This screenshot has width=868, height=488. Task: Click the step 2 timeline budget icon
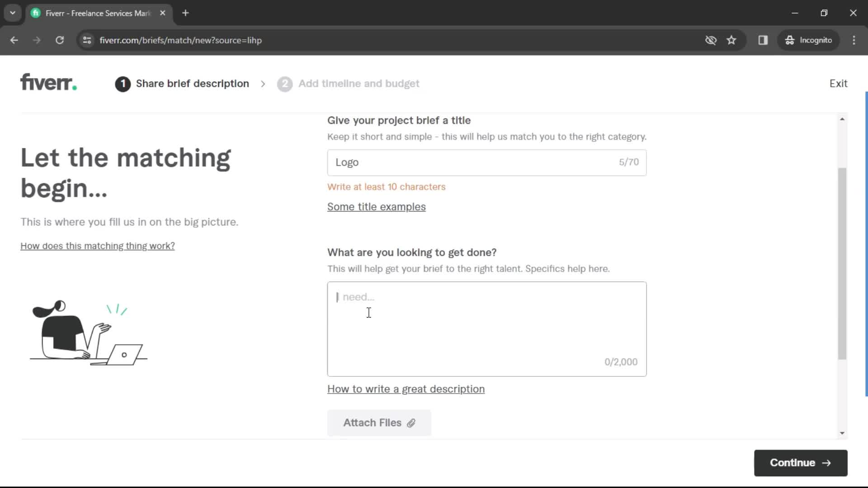[286, 84]
